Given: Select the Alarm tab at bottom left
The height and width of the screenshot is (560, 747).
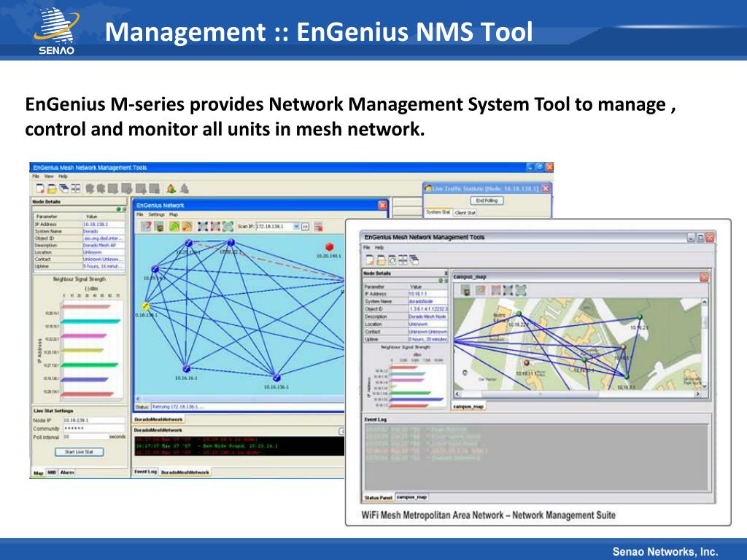Looking at the screenshot, I should click(x=67, y=472).
